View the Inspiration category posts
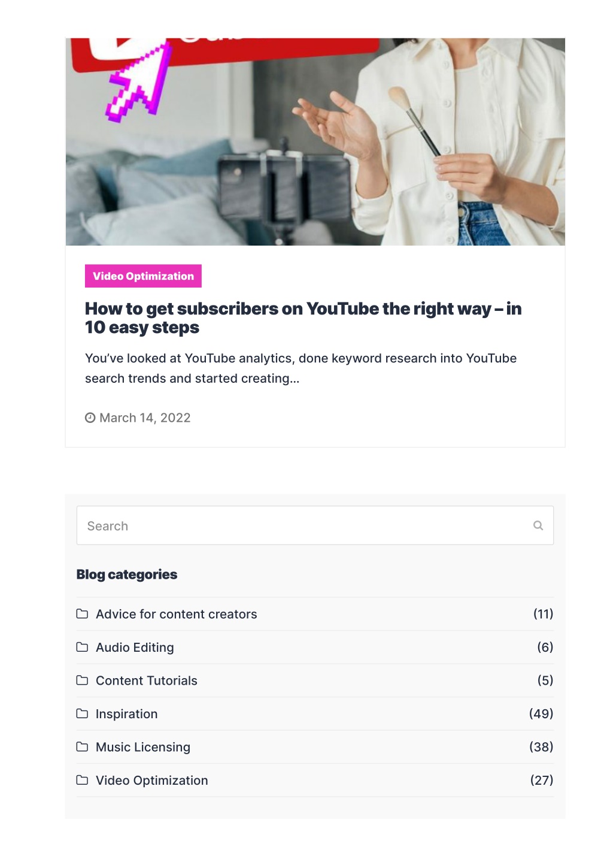 click(x=126, y=713)
